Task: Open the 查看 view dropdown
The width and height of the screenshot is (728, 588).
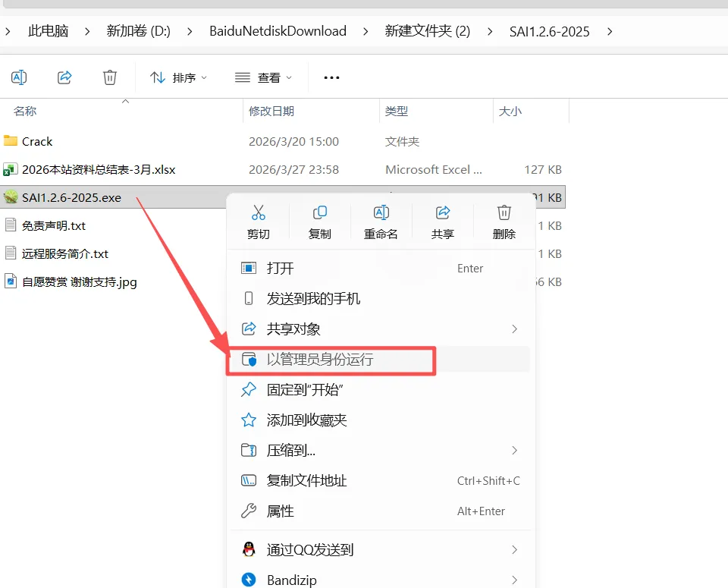Action: pyautogui.click(x=263, y=77)
